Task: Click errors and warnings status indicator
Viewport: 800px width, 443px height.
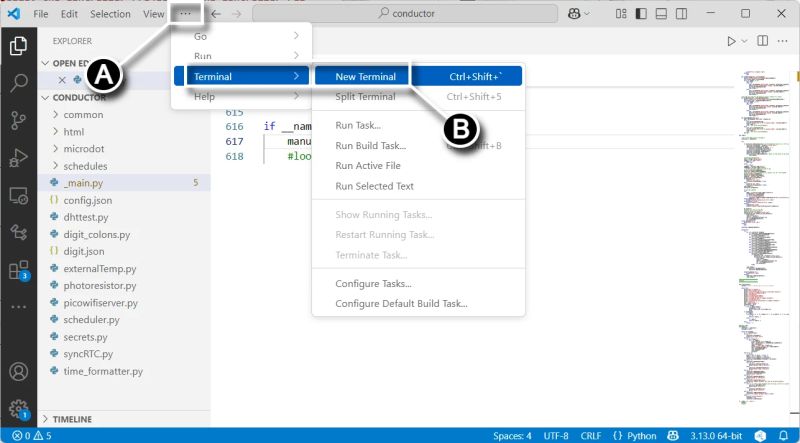Action: (32, 436)
